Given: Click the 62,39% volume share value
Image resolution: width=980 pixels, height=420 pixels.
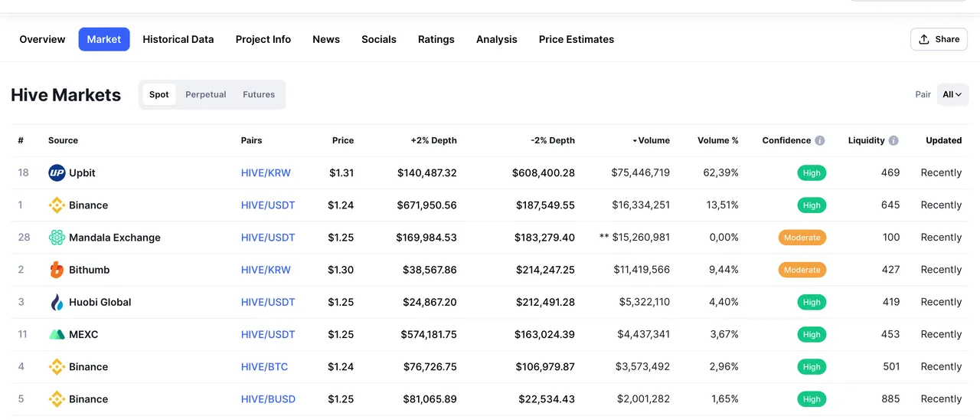Looking at the screenshot, I should pos(721,173).
